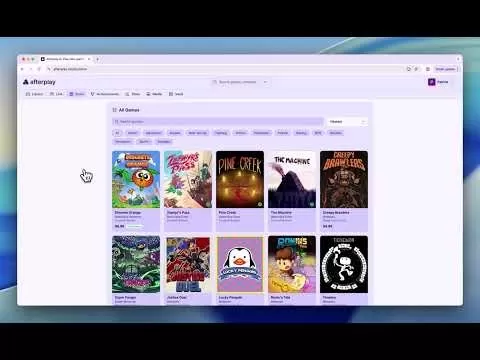The width and height of the screenshot is (480, 360).
Task: Open the Lucky Penguin game cover
Action: tap(240, 265)
